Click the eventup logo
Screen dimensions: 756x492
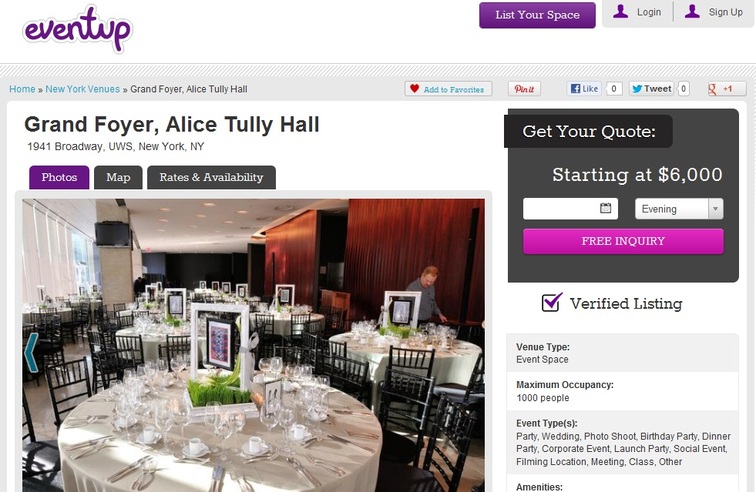[77, 29]
